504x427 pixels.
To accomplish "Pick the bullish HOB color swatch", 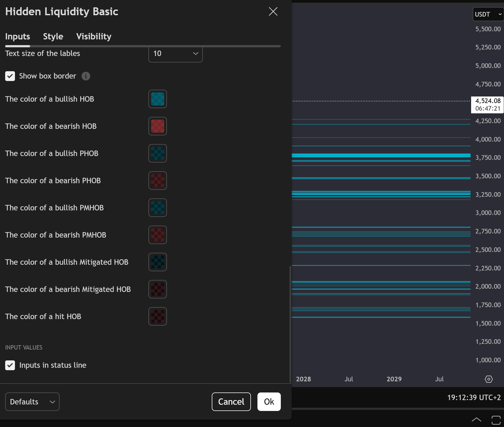I will (157, 99).
